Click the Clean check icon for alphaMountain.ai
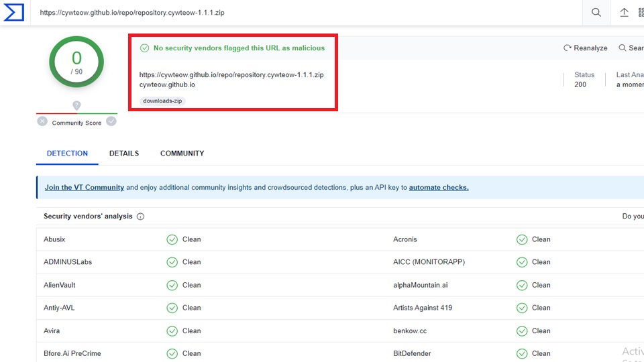Viewport: 644px width, 362px height. pyautogui.click(x=522, y=286)
